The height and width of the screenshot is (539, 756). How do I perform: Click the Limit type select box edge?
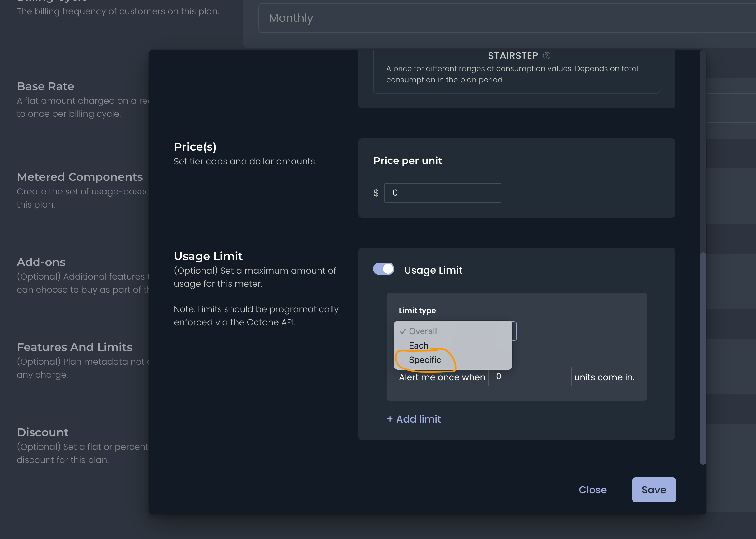514,331
